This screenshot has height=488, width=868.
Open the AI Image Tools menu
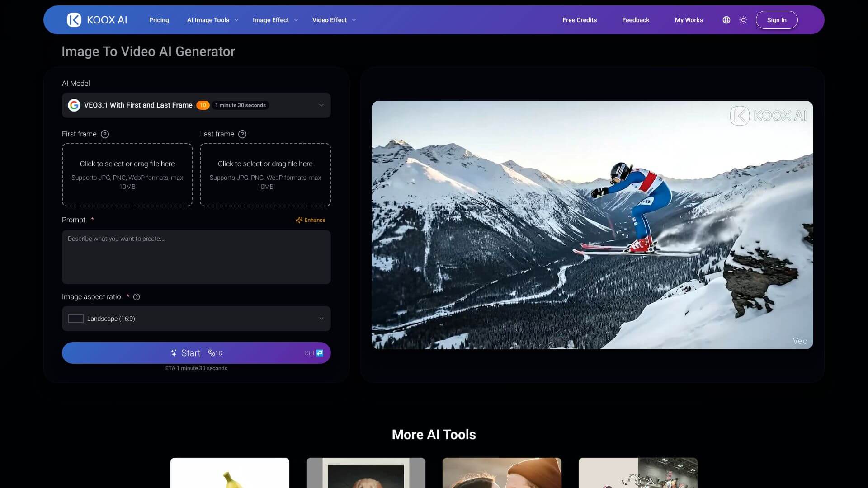tap(208, 20)
